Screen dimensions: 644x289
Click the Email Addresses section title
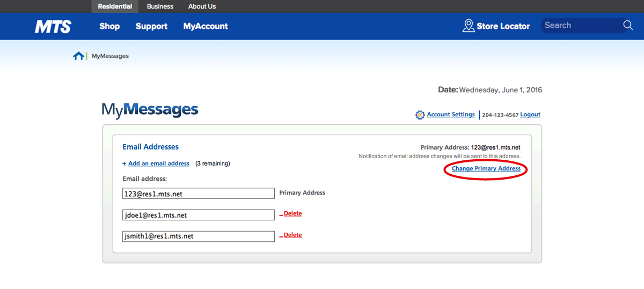tap(150, 147)
